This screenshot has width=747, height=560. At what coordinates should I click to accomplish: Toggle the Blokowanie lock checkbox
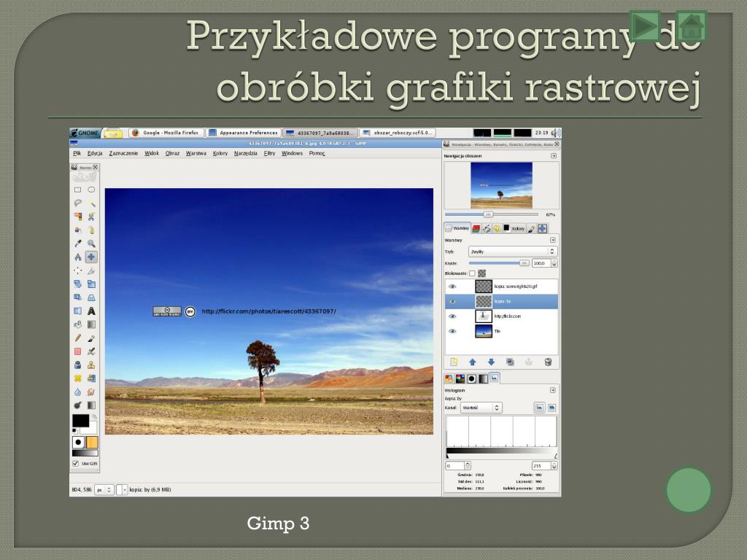tap(472, 273)
